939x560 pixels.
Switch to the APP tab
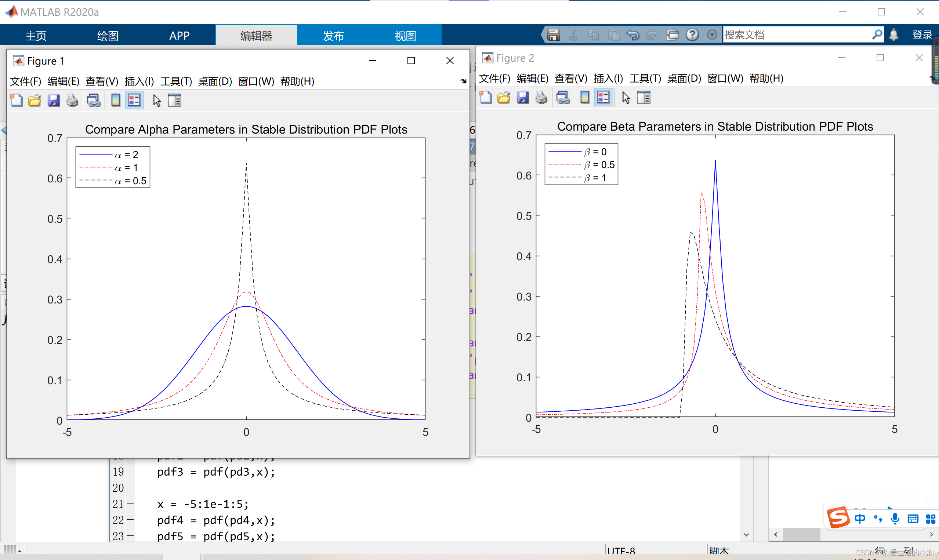pyautogui.click(x=179, y=36)
